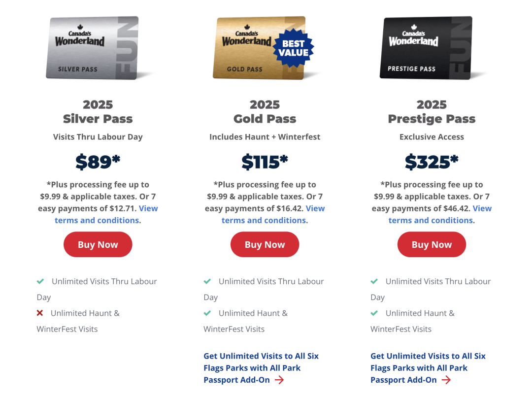This screenshot has width=532, height=398.
Task: Click green checkmark for Gold unlimited visits
Action: [207, 281]
